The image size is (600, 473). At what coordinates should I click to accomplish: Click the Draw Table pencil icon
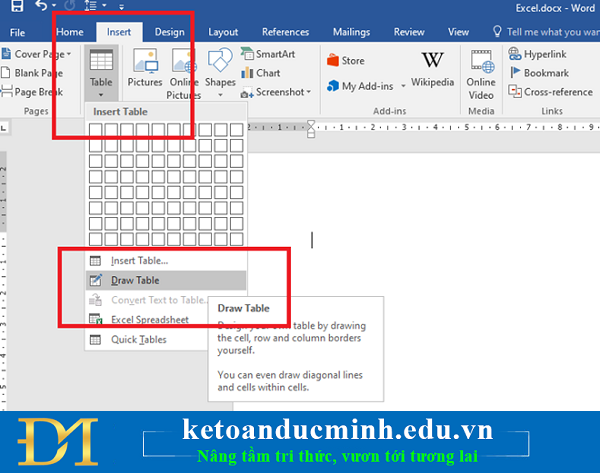point(95,281)
